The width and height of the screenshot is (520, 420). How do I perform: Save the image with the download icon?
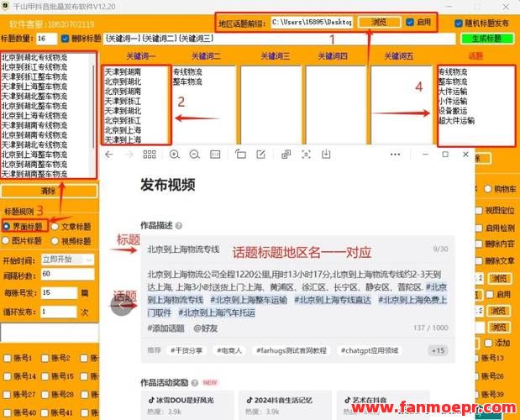[x=326, y=155]
